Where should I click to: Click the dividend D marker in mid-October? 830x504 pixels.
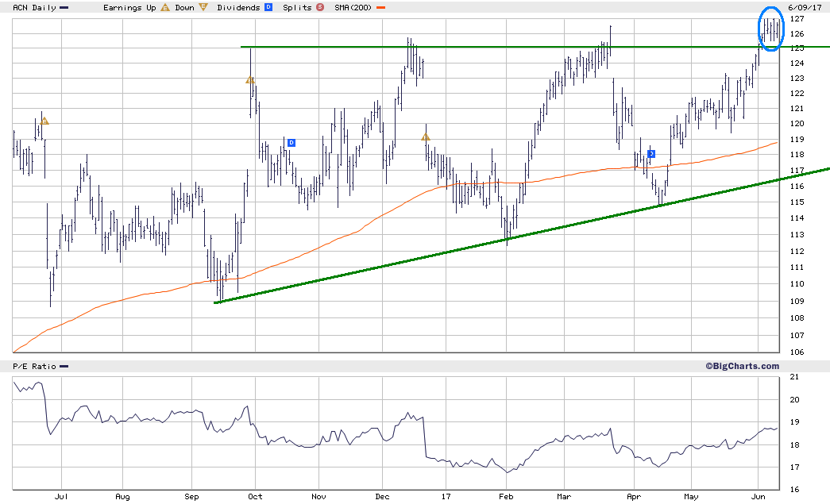tap(291, 143)
